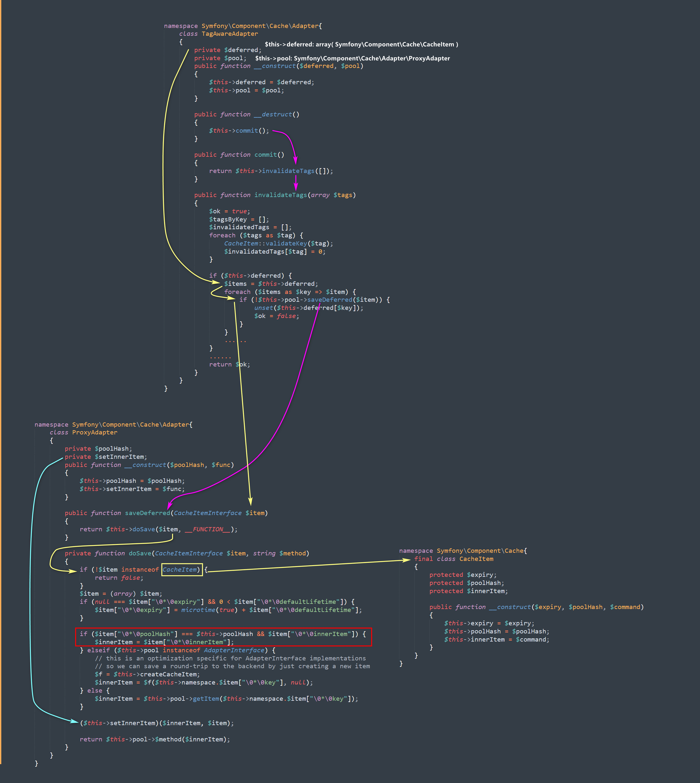Click '$this->expiry = $expiry;' line

pos(489,623)
